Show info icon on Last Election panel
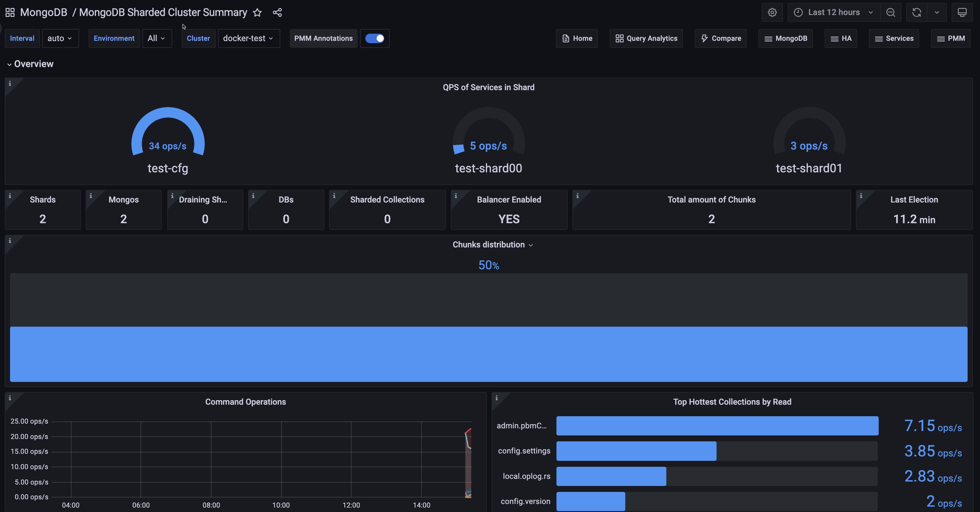Image resolution: width=980 pixels, height=512 pixels. pos(861,196)
